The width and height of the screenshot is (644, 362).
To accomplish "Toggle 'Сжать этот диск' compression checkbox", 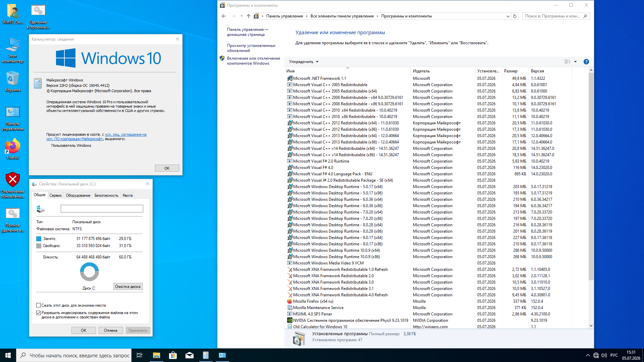I will (39, 305).
